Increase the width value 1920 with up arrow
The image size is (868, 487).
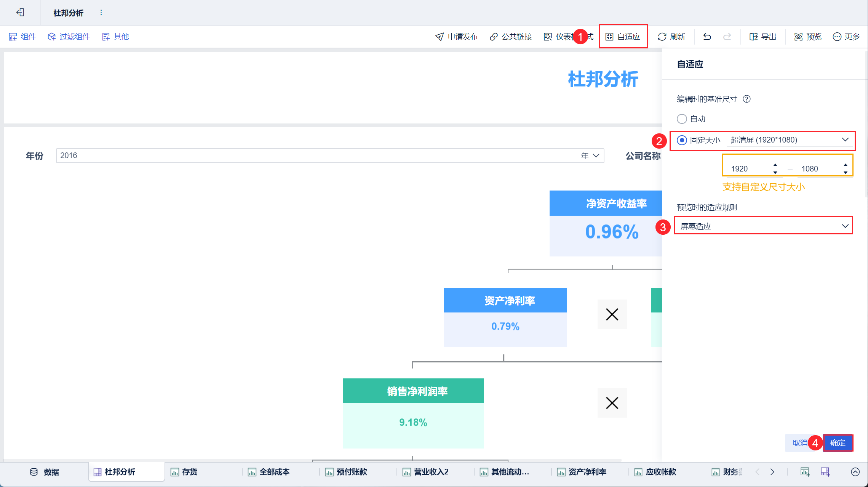click(x=775, y=165)
